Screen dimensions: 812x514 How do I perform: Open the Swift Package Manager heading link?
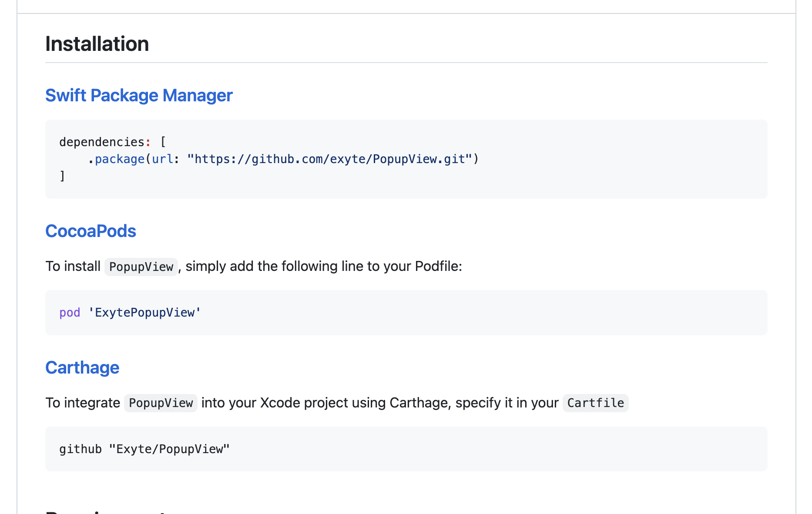[x=139, y=96]
